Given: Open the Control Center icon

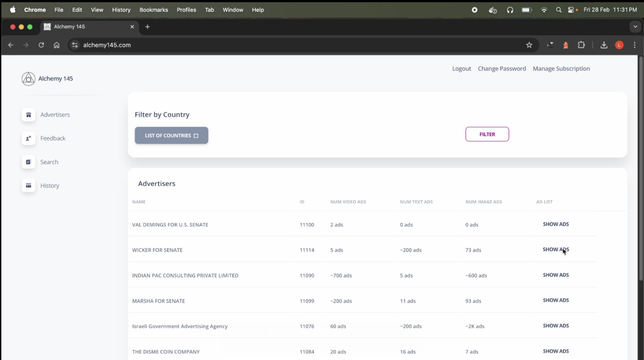Looking at the screenshot, I should point(571,10).
